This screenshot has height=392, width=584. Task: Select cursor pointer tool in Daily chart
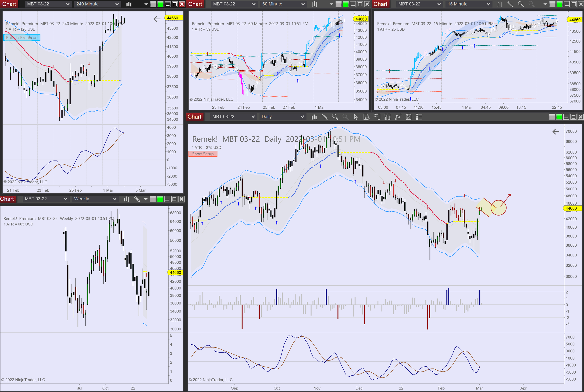356,117
